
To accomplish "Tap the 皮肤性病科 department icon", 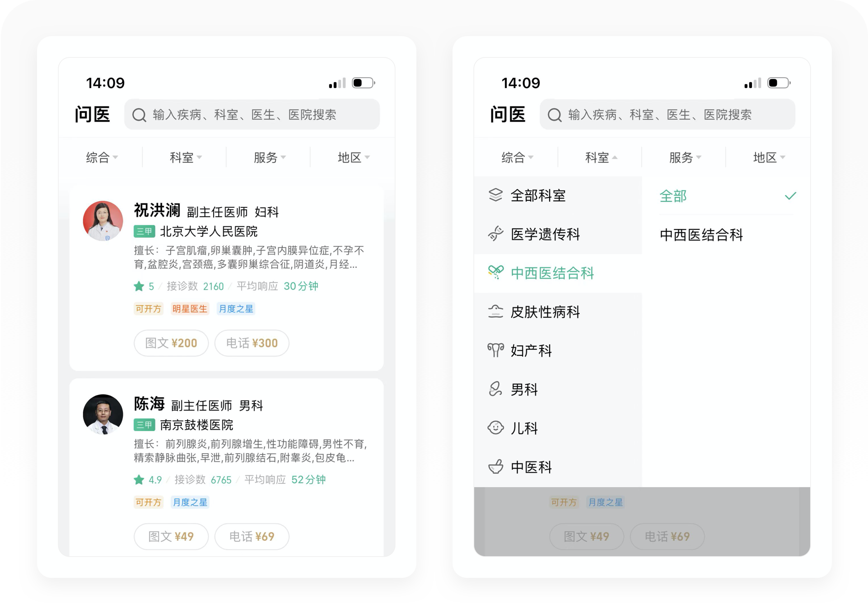I will click(x=495, y=312).
